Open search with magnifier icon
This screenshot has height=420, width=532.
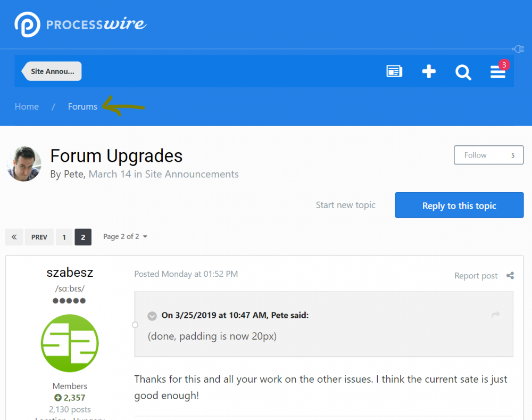click(x=463, y=72)
